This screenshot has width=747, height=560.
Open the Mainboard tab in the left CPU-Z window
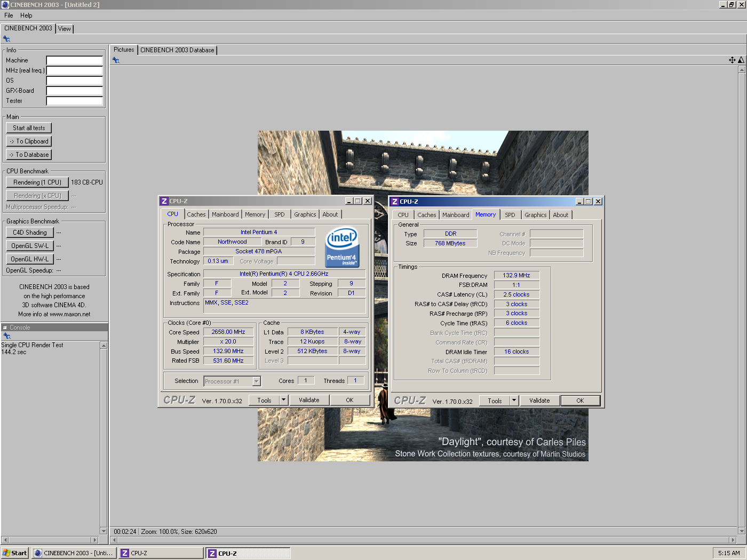pyautogui.click(x=225, y=214)
